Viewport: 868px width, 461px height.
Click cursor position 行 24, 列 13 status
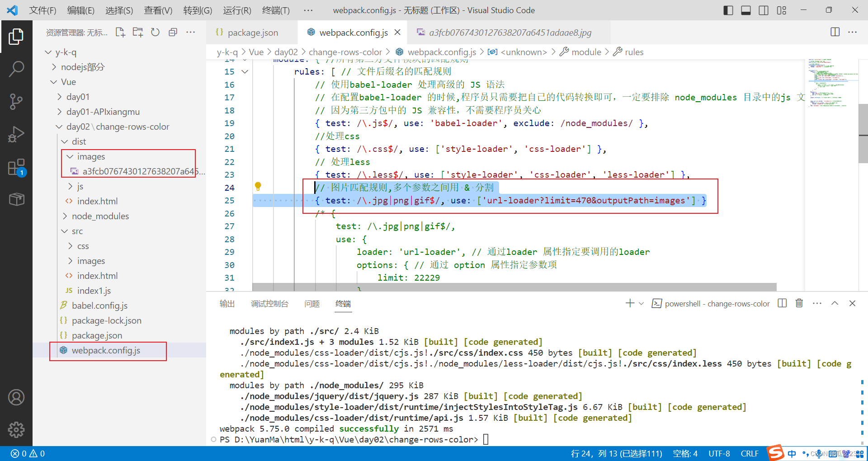point(616,453)
